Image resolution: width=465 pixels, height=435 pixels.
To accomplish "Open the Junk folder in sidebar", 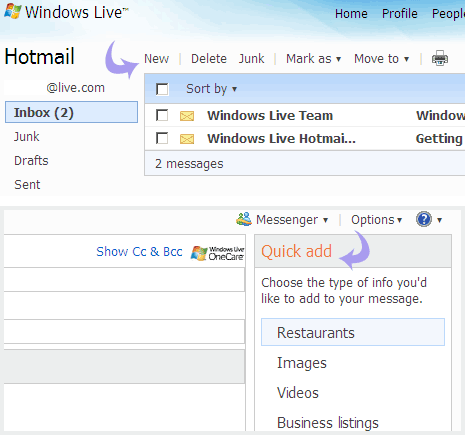I will [x=27, y=136].
